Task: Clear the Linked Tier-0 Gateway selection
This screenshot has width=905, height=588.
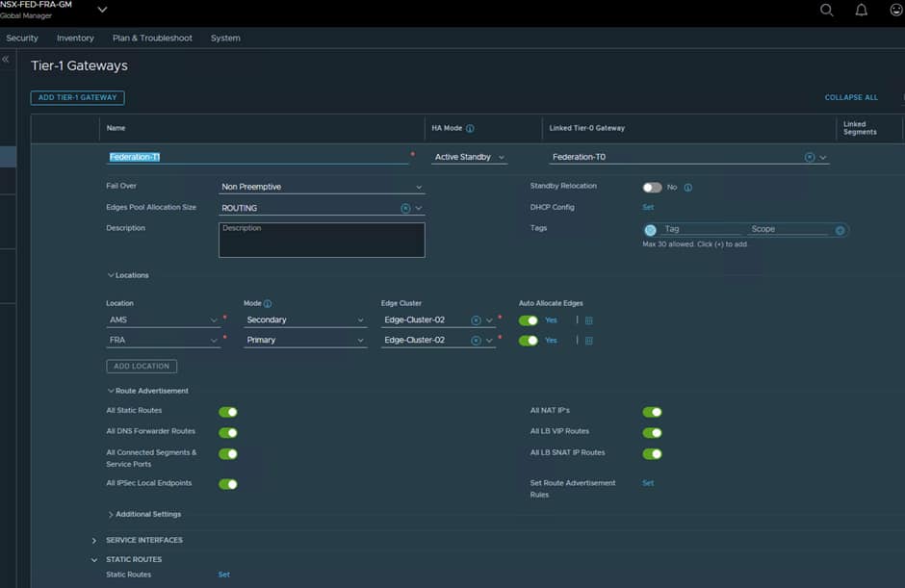Action: pyautogui.click(x=810, y=157)
